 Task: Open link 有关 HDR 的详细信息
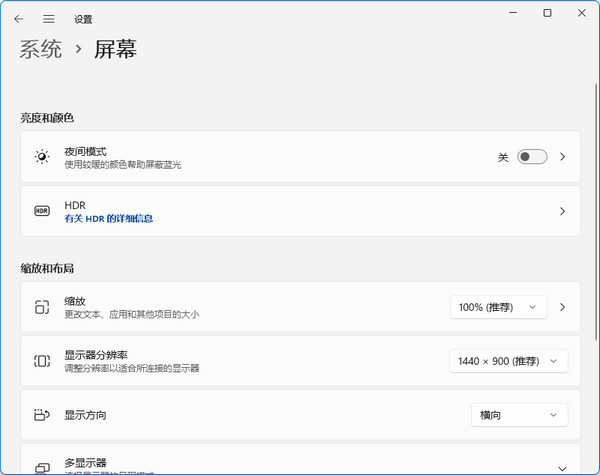(108, 218)
